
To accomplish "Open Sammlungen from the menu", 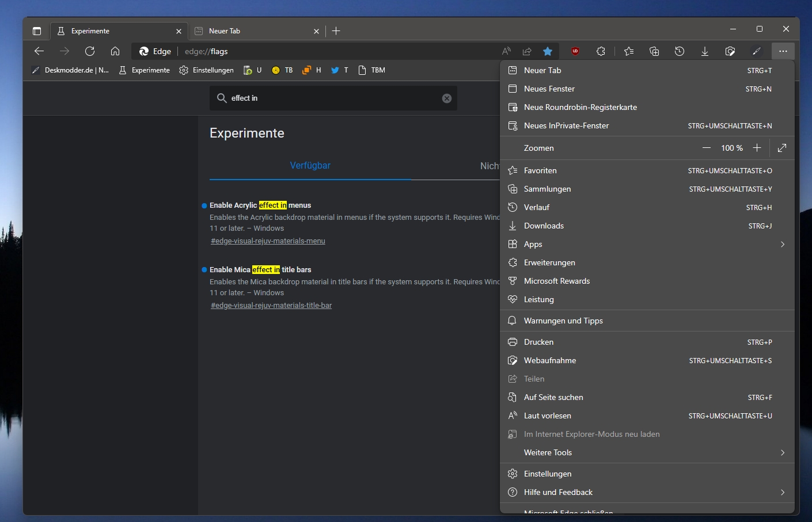I will pos(647,189).
